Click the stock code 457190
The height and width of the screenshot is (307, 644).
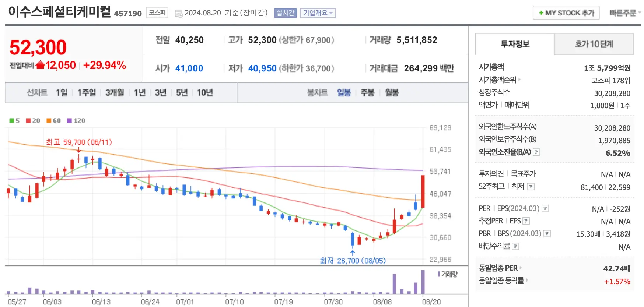[x=128, y=14]
